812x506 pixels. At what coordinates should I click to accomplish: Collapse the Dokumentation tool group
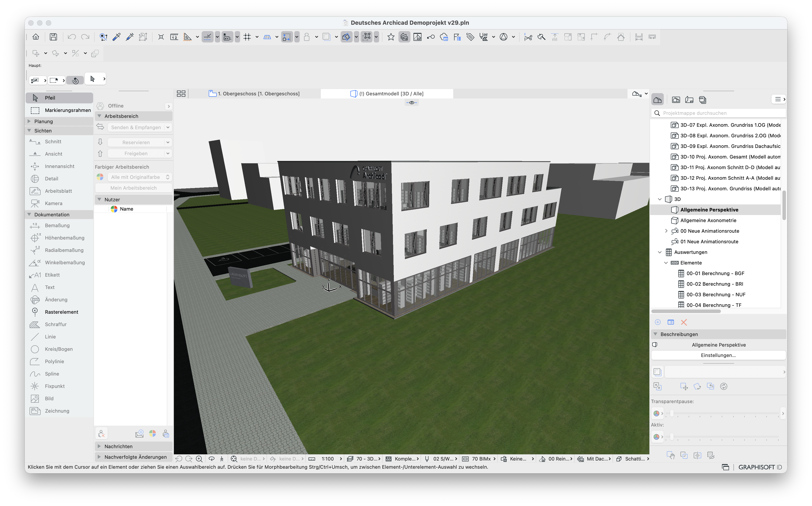point(29,215)
